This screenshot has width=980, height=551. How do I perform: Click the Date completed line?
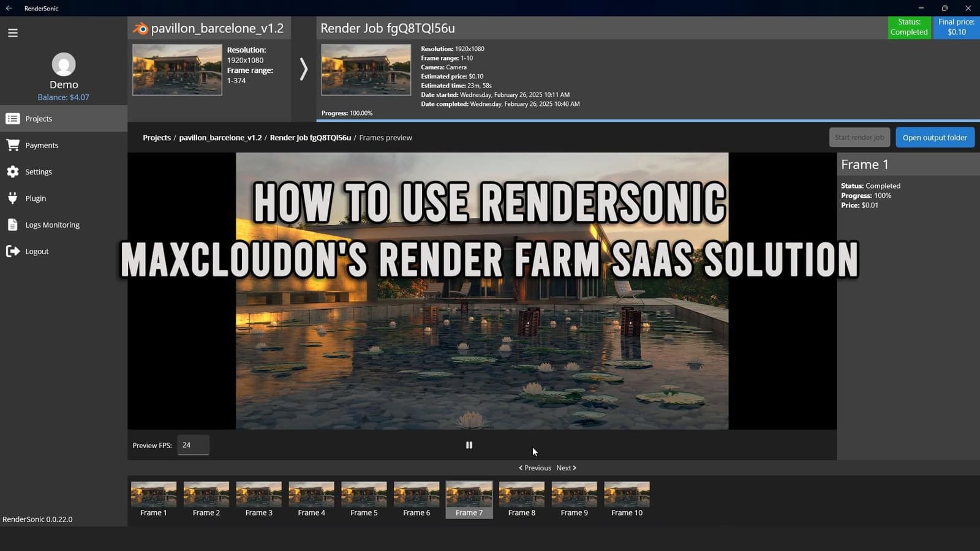tap(500, 104)
